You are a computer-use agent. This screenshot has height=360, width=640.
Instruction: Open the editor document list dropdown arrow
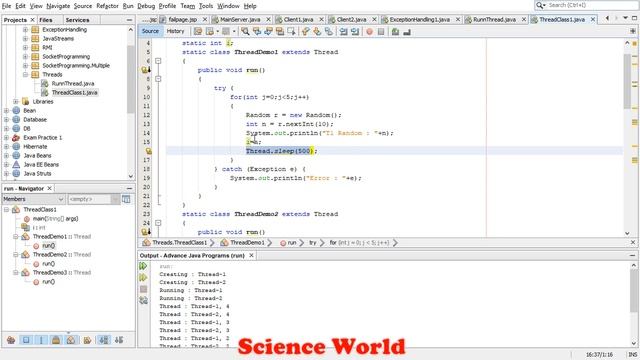tap(625, 18)
